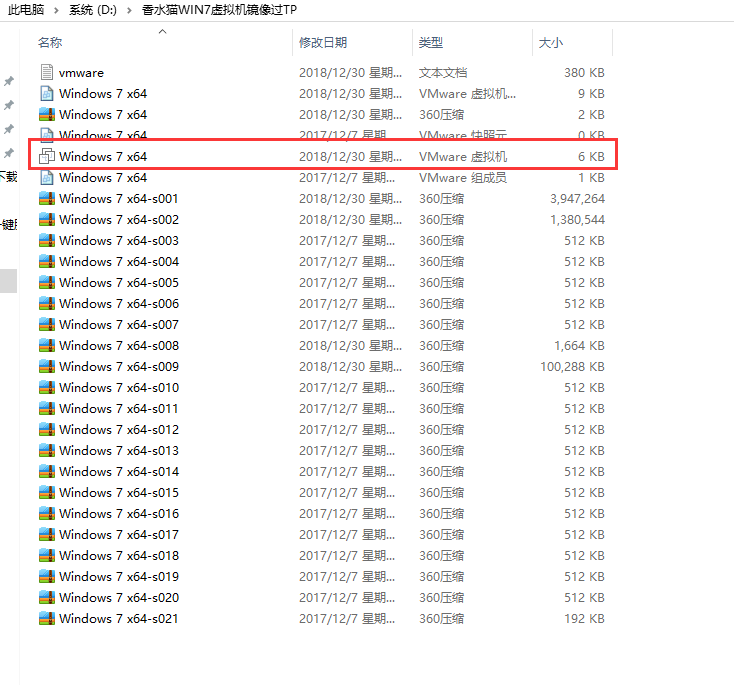Toggle sort arrow above the 名称 column
Screen dimensions: 734x685
click(x=163, y=32)
